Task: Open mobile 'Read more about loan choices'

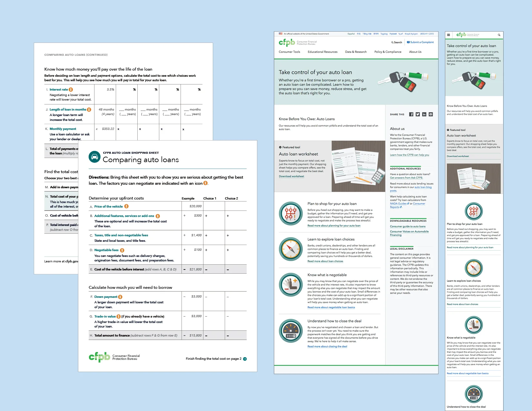Action: click(462, 304)
